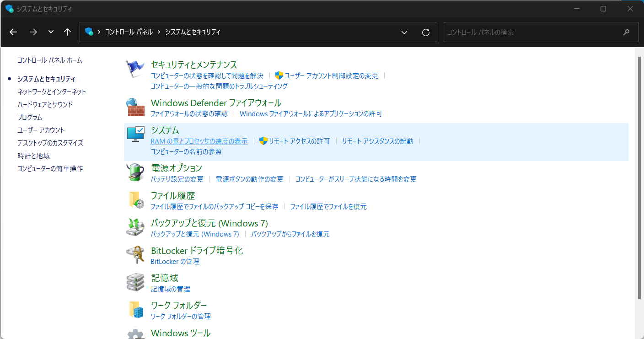Click the Control Panel search field
The height and width of the screenshot is (339, 644).
(x=533, y=32)
